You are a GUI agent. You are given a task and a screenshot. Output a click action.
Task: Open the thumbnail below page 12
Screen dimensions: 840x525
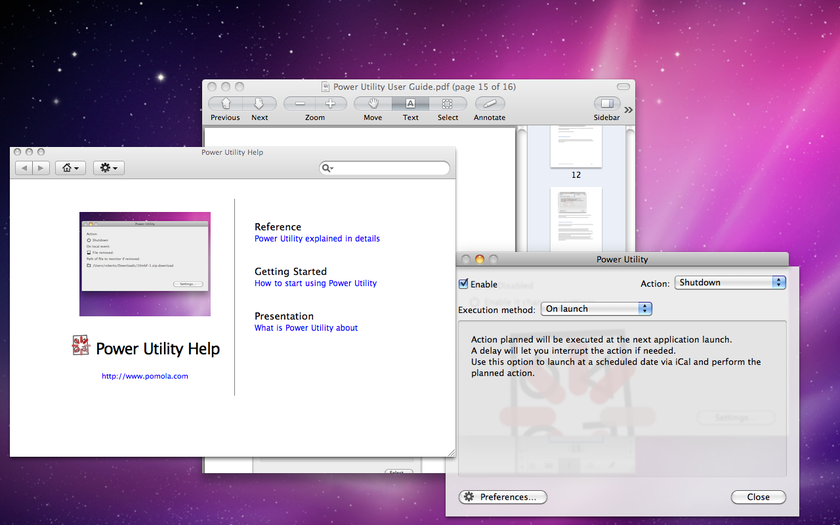[x=576, y=219]
